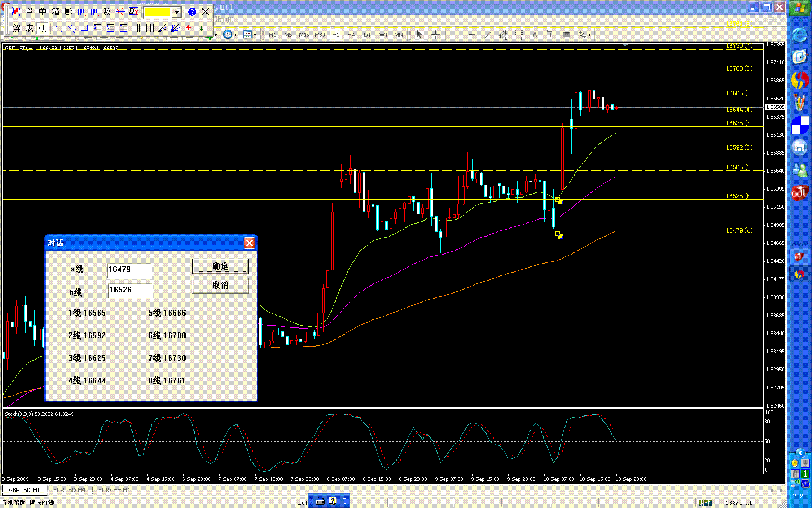Draw a vertical line tool
This screenshot has height=508, width=812.
pos(456,34)
